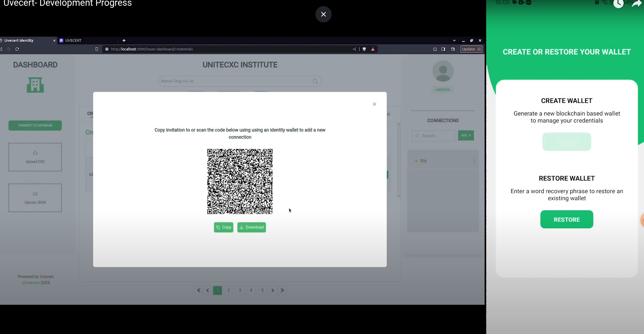Toggle the browser sidebar panel icon
This screenshot has width=644, height=334.
coord(443,49)
